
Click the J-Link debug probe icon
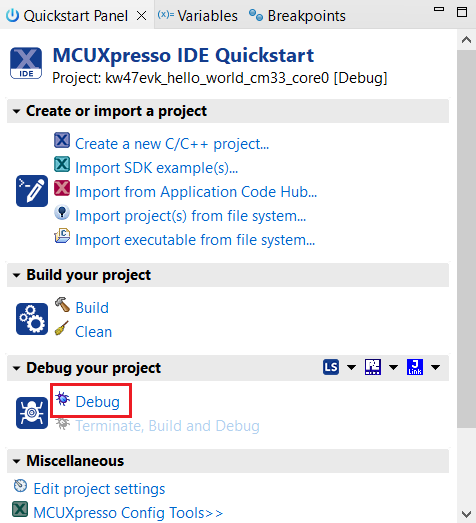click(415, 367)
